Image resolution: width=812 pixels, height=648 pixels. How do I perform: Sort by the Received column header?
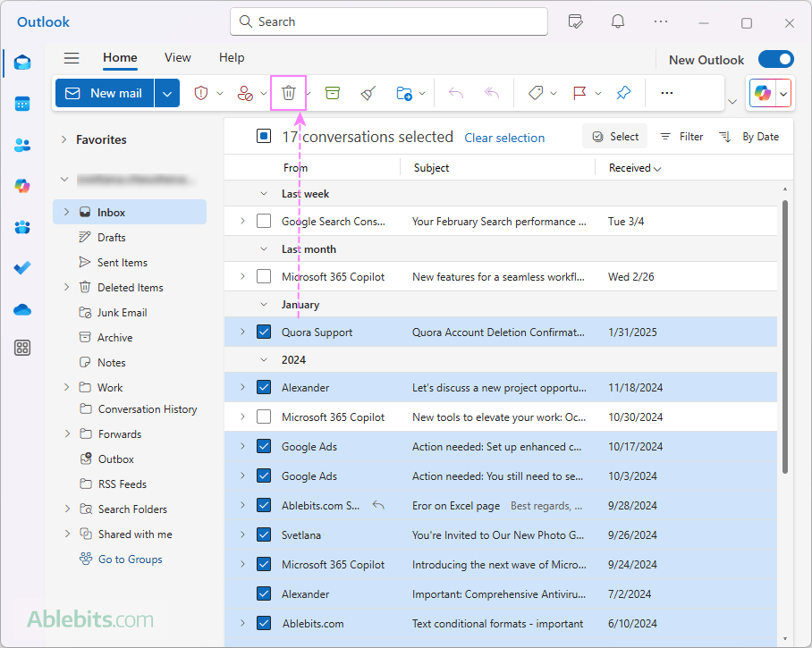coord(635,168)
